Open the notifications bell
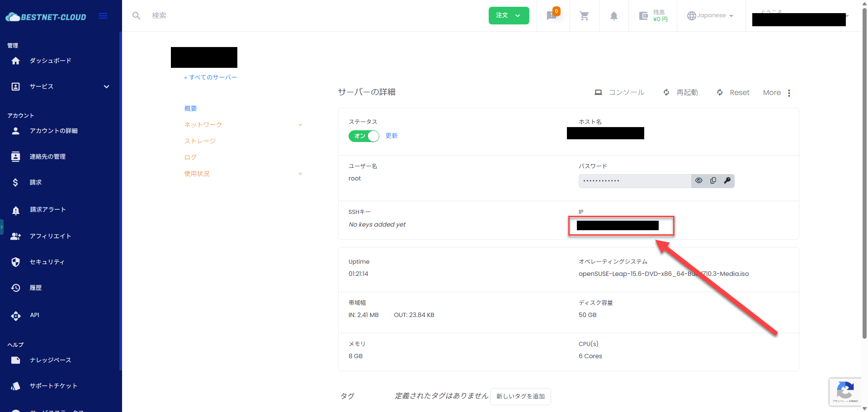 [613, 16]
